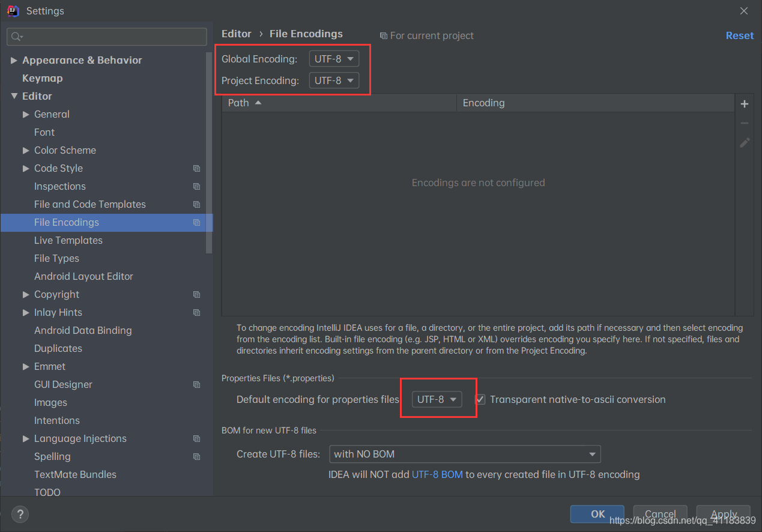The width and height of the screenshot is (762, 532).
Task: Click the Editor breadcrumb
Action: (237, 34)
